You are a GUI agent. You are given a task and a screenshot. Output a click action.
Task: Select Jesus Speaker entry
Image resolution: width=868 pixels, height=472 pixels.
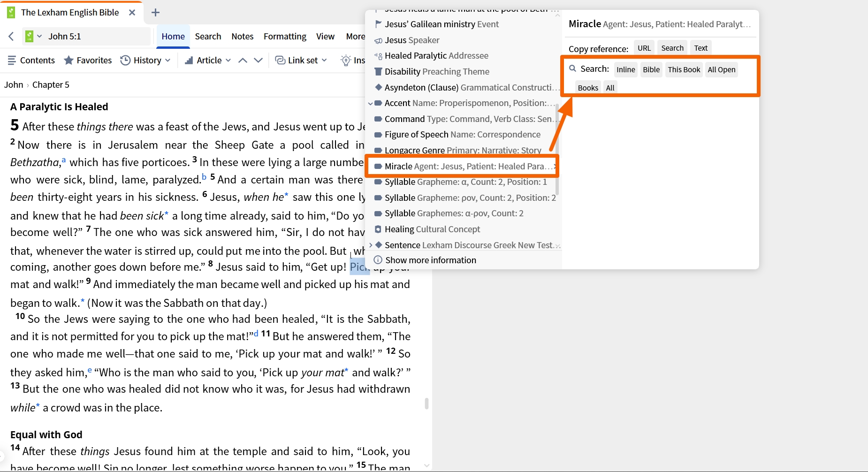coord(464,40)
